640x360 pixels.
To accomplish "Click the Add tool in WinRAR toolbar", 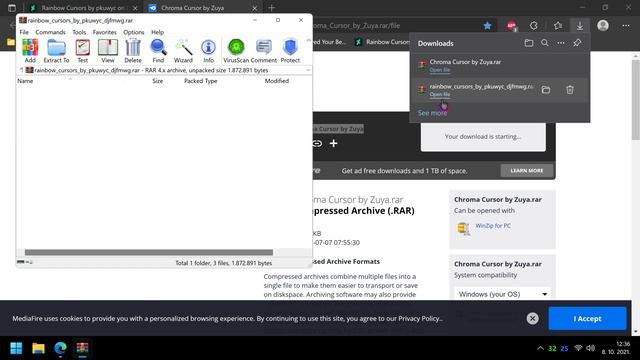I will coord(30,51).
